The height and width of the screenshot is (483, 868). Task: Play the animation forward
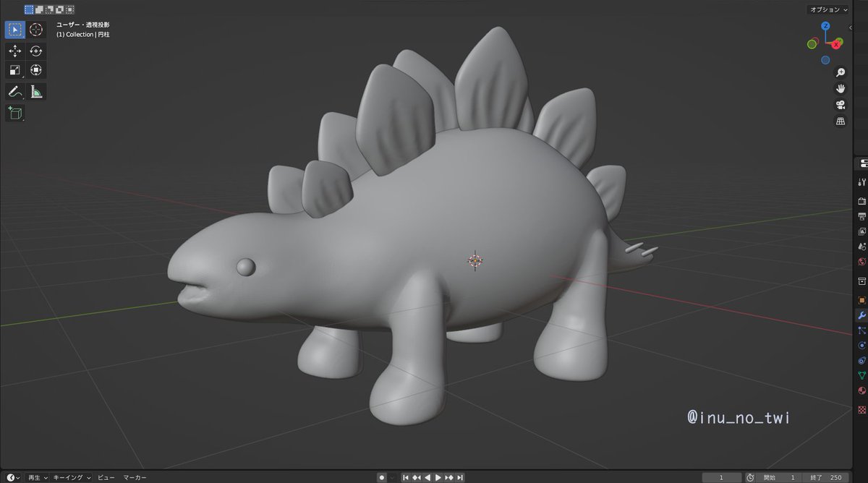pyautogui.click(x=438, y=477)
